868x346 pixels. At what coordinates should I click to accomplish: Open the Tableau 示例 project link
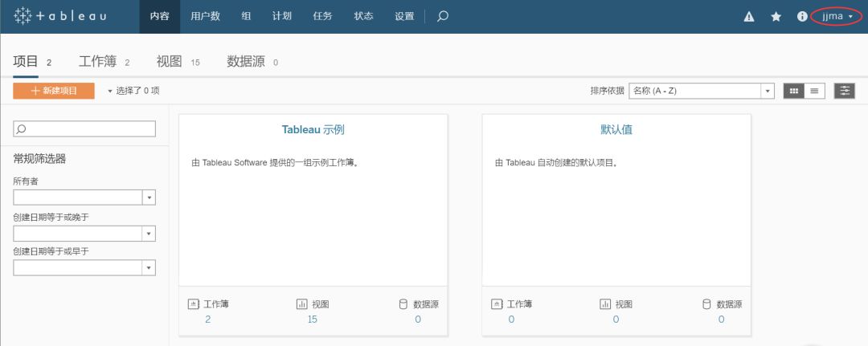tap(313, 130)
